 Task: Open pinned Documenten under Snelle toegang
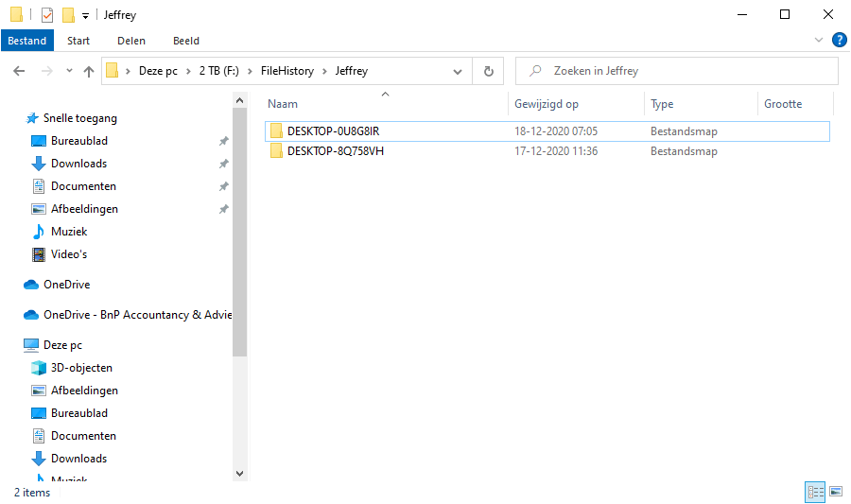pyautogui.click(x=83, y=186)
